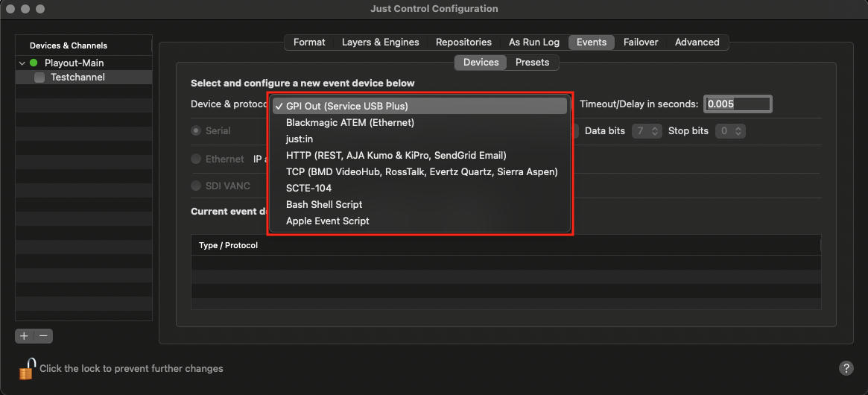Open the Stop bits dropdown

coord(730,131)
